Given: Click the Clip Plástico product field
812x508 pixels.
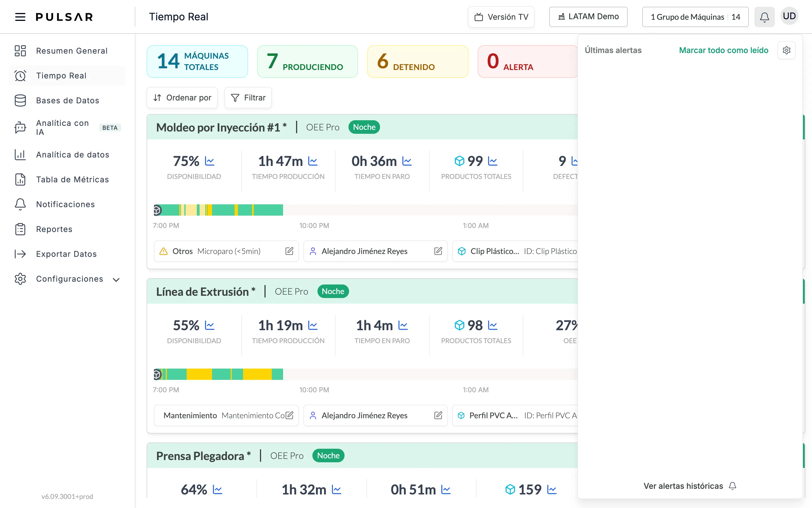Looking at the screenshot, I should point(515,251).
